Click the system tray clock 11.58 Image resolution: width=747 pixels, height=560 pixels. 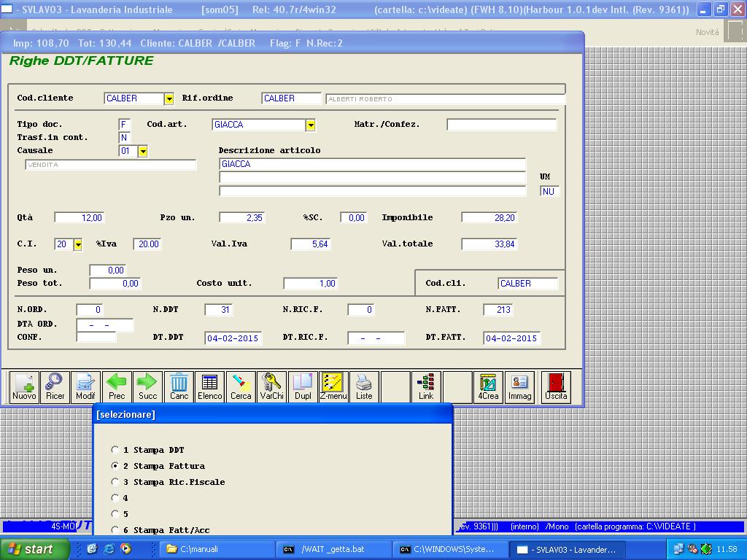coord(727,549)
